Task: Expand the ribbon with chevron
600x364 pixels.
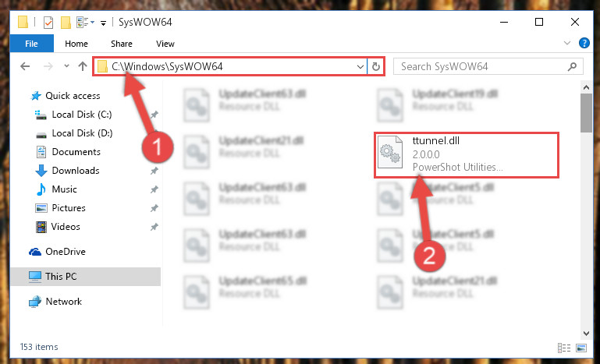Action: point(567,43)
